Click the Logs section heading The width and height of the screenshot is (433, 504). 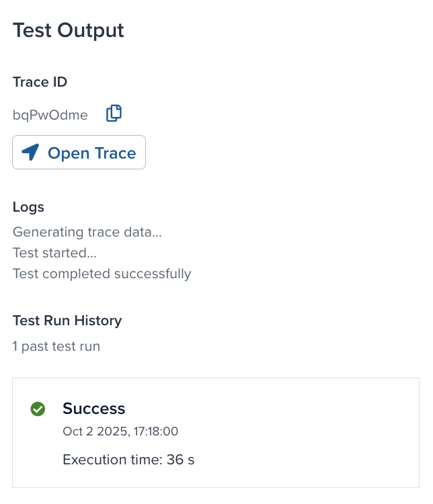coord(28,207)
